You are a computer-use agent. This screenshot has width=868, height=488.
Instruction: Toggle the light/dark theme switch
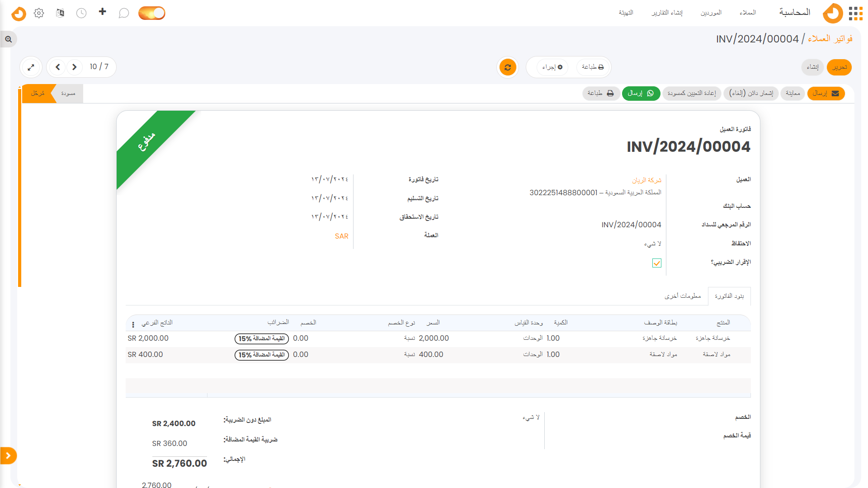(151, 13)
